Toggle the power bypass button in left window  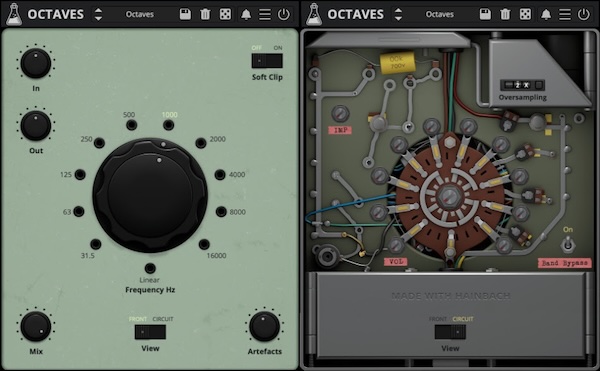pos(284,14)
